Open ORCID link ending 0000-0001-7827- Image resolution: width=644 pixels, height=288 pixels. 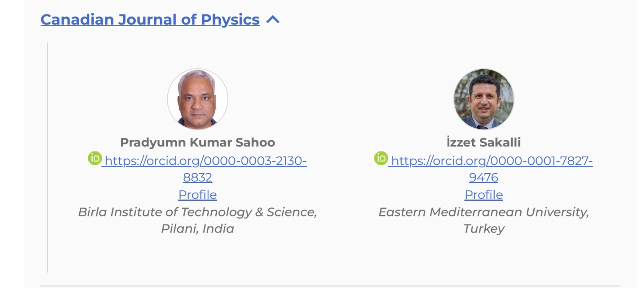(491, 161)
